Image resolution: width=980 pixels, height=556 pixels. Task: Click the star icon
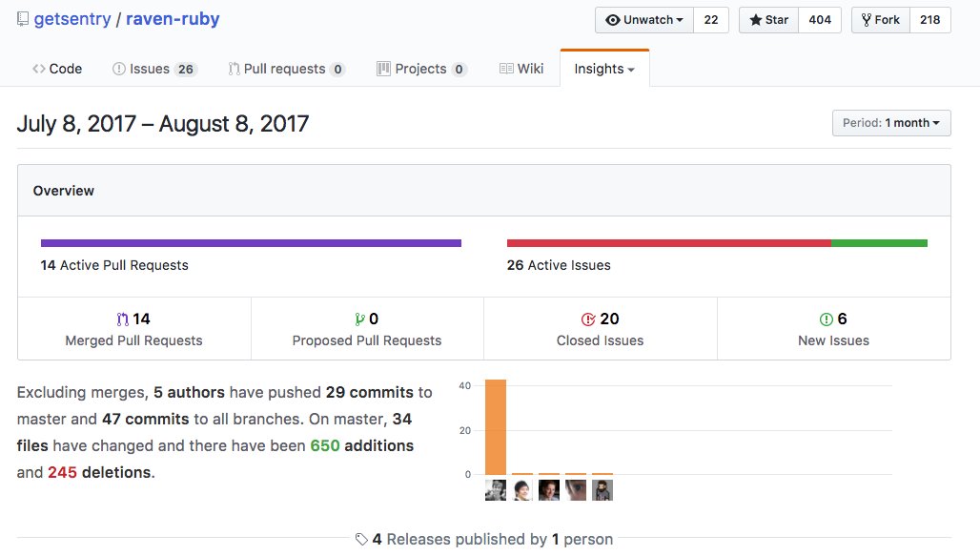pyautogui.click(x=756, y=20)
